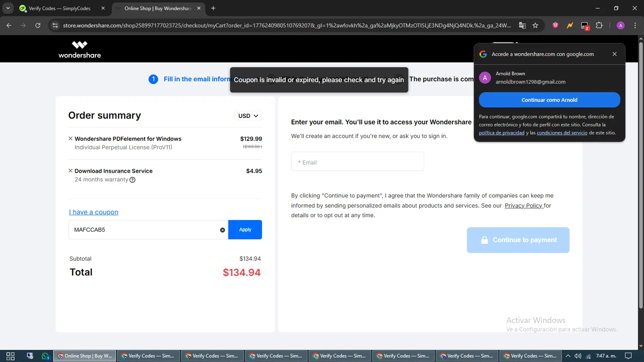Open the red shield extension icon

pyautogui.click(x=556, y=25)
